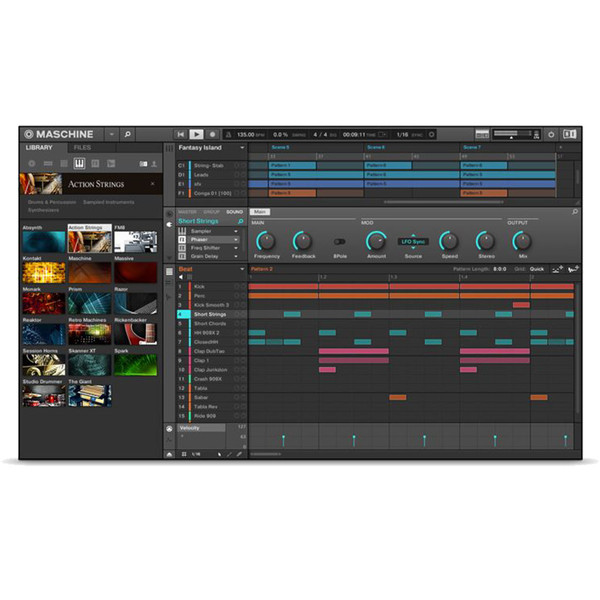The width and height of the screenshot is (600, 600).
Task: Open audio settings gear icon in header
Action: pos(551,134)
